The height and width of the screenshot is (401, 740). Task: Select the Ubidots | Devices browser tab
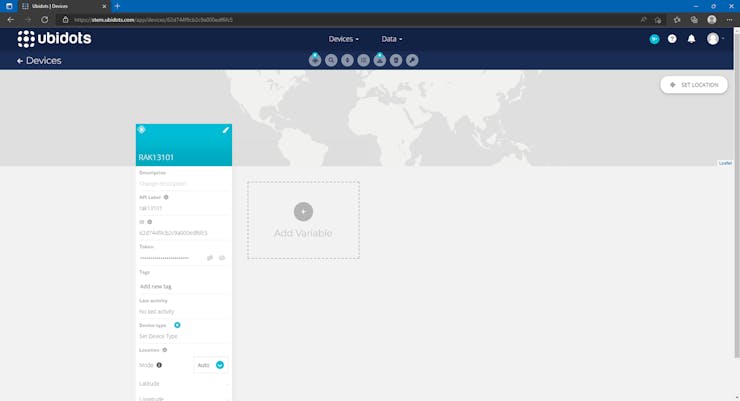coord(64,6)
